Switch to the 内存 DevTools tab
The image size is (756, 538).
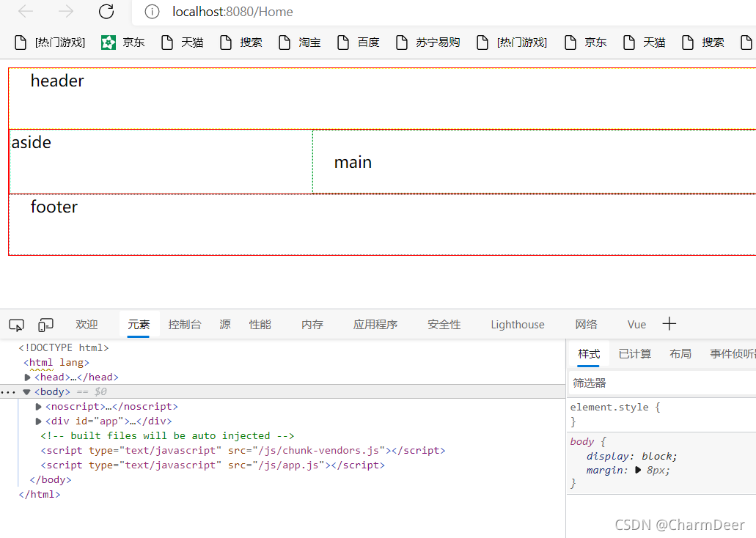(x=312, y=325)
